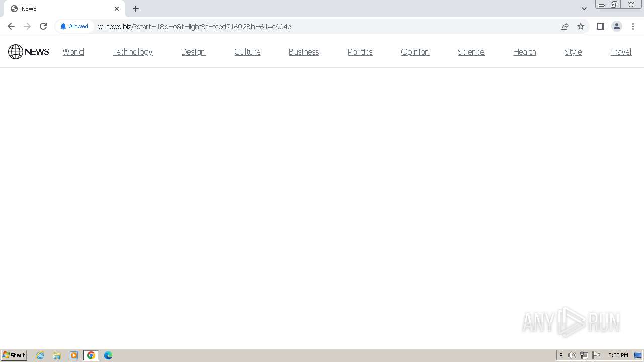Show hidden system tray icons
644x362 pixels.
point(561,355)
